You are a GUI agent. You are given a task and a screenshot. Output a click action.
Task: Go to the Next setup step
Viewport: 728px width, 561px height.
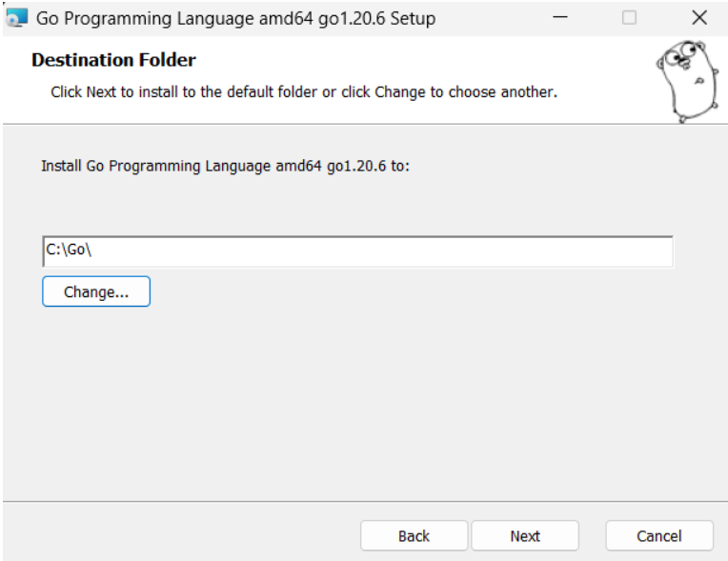point(525,536)
